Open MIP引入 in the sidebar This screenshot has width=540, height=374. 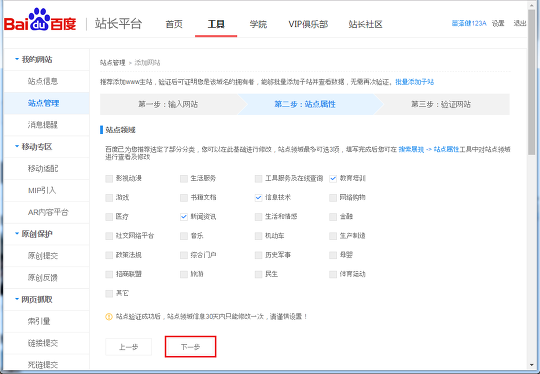[x=42, y=190]
